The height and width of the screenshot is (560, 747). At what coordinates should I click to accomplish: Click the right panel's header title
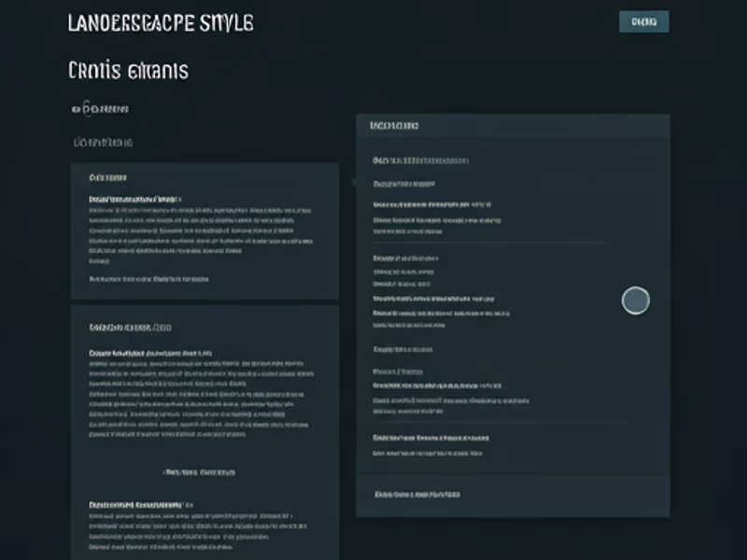pyautogui.click(x=394, y=126)
